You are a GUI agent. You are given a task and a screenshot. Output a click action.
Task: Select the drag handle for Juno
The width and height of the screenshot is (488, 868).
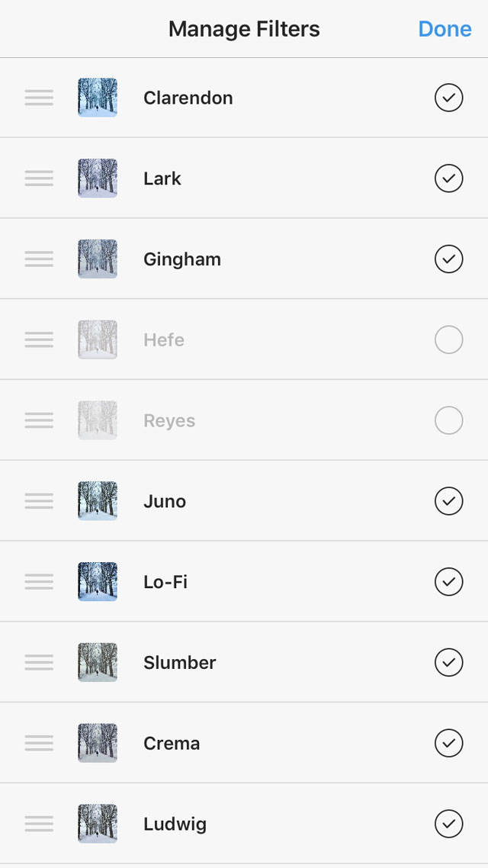tap(39, 501)
